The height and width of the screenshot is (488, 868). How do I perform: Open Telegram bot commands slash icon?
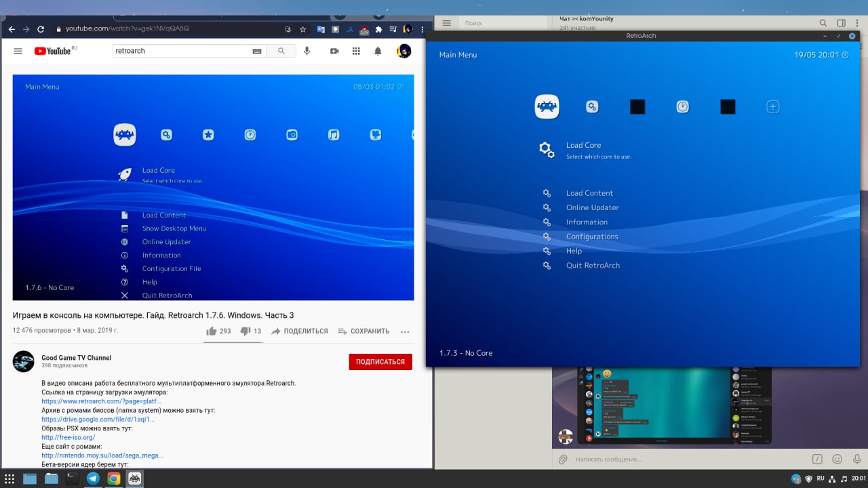click(818, 459)
